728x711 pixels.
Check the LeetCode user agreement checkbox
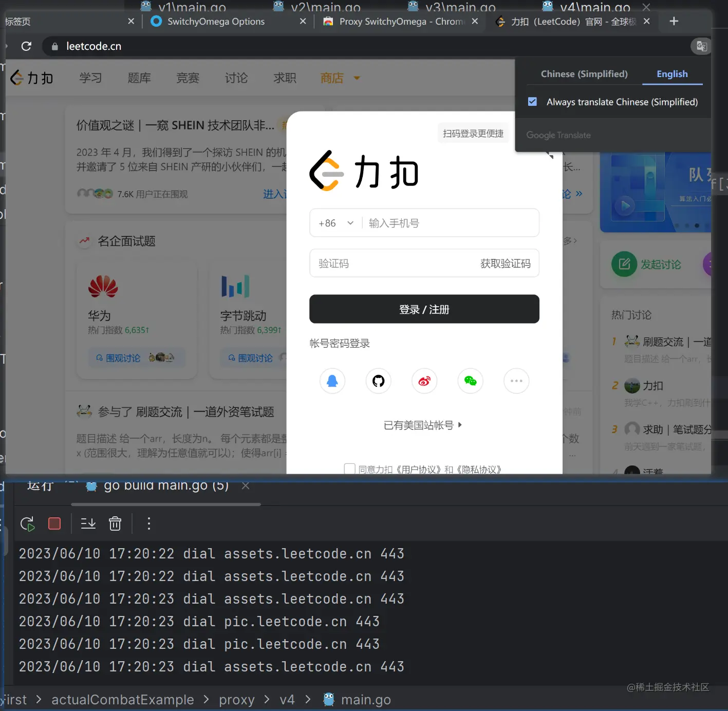[x=350, y=468]
